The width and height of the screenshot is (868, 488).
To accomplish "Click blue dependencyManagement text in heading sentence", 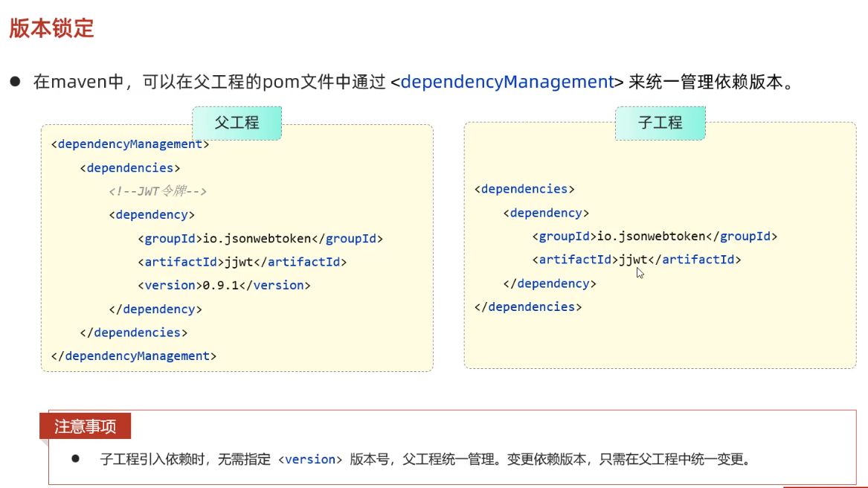I will pyautogui.click(x=507, y=82).
